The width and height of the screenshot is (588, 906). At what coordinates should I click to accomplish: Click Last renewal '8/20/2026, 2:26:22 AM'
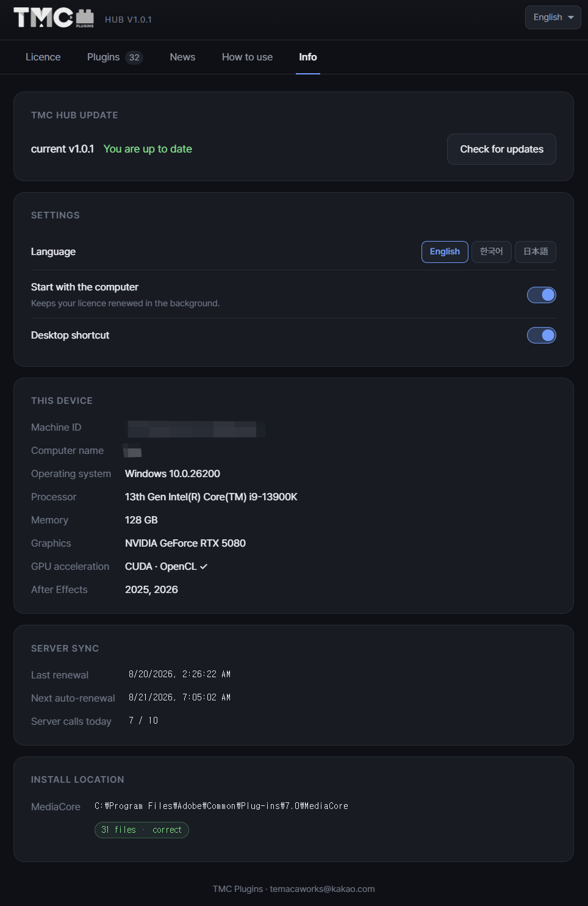click(x=179, y=674)
